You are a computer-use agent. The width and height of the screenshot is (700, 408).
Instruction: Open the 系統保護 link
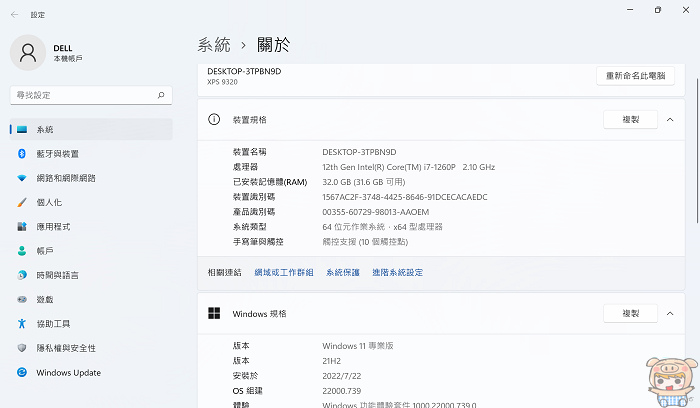click(343, 272)
